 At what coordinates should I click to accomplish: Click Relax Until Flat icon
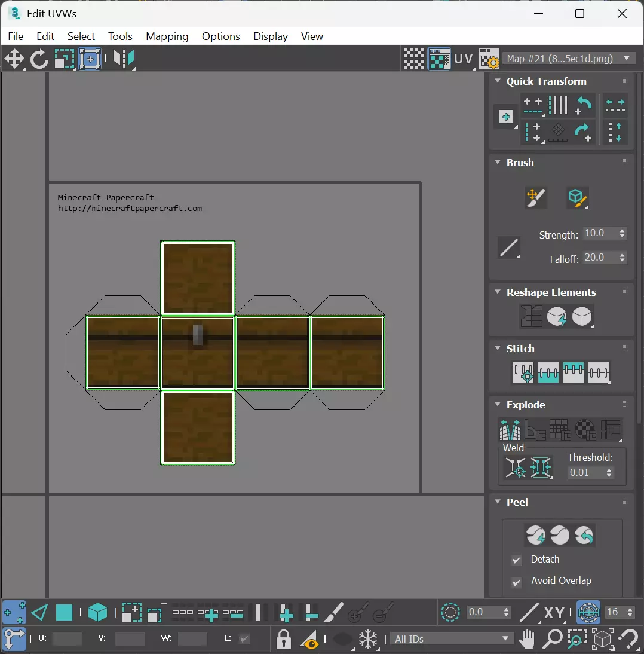pos(557,316)
